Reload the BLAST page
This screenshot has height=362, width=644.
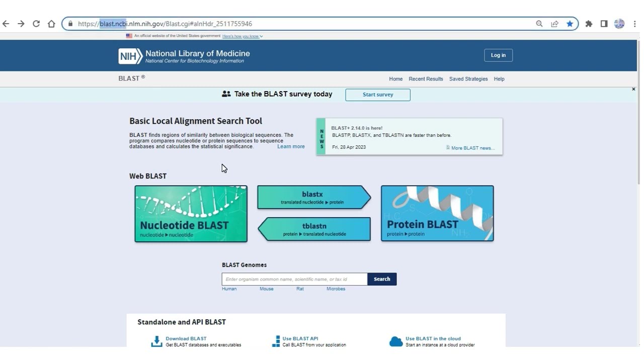point(36,24)
